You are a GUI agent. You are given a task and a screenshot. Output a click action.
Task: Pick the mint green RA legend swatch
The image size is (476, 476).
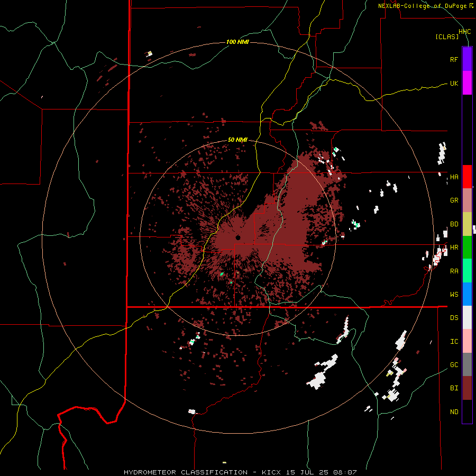point(467,271)
